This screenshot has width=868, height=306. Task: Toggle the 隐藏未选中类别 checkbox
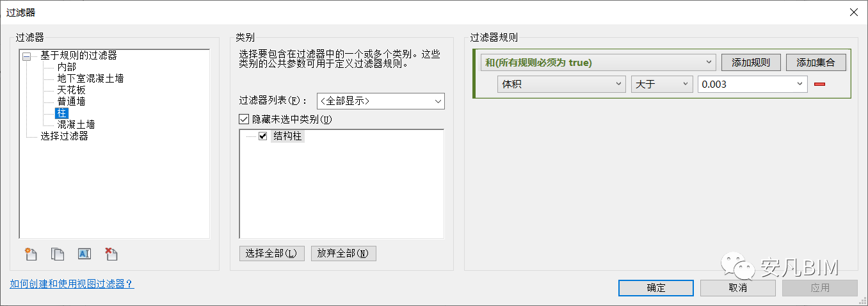click(x=243, y=119)
